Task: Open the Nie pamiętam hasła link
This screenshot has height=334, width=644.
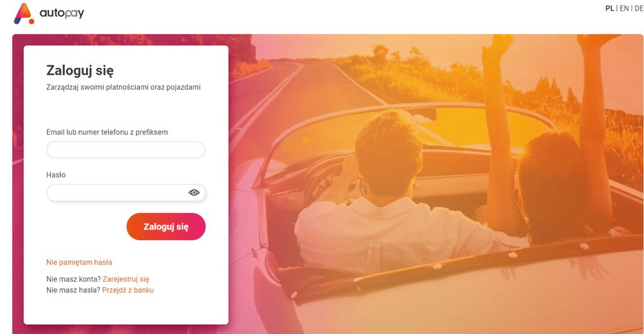Action: click(79, 262)
